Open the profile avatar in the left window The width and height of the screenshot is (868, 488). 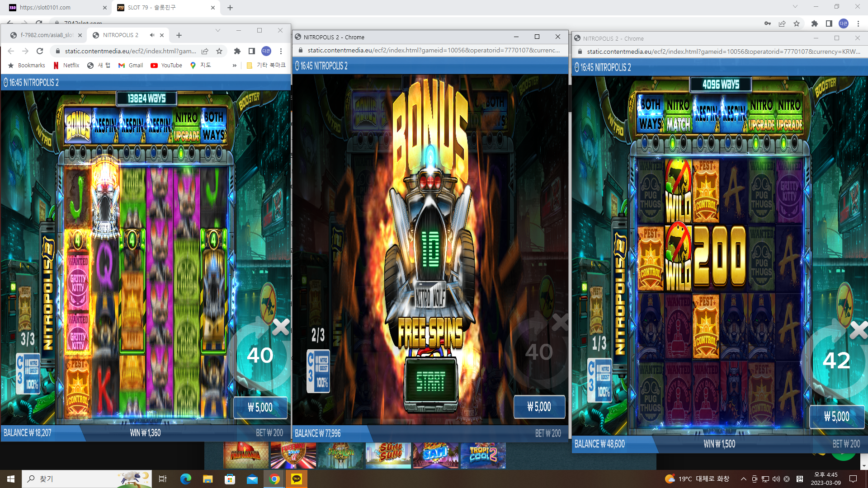pyautogui.click(x=266, y=51)
